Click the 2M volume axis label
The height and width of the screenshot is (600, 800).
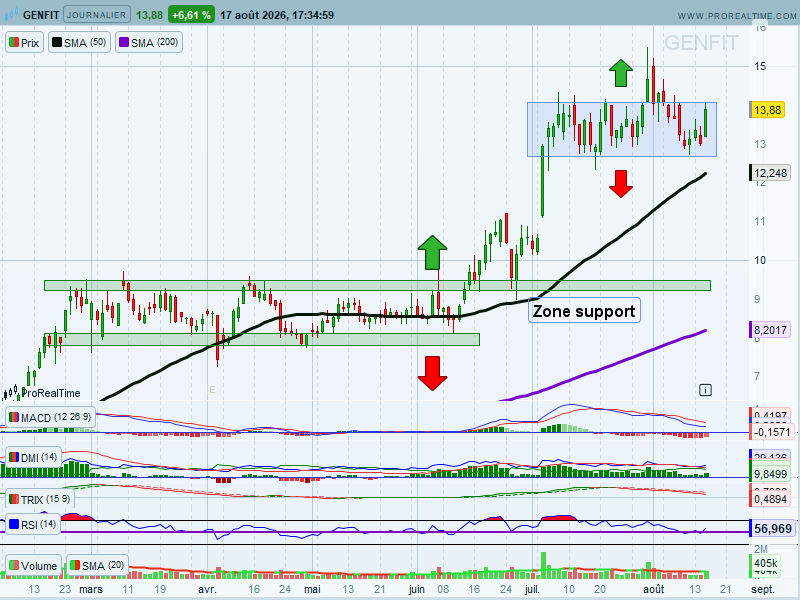760,549
